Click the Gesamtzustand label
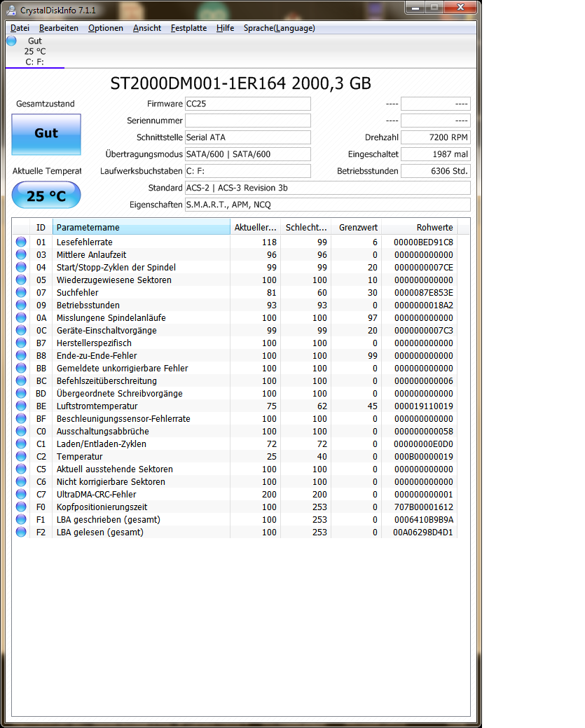The height and width of the screenshot is (728, 585). (46, 104)
